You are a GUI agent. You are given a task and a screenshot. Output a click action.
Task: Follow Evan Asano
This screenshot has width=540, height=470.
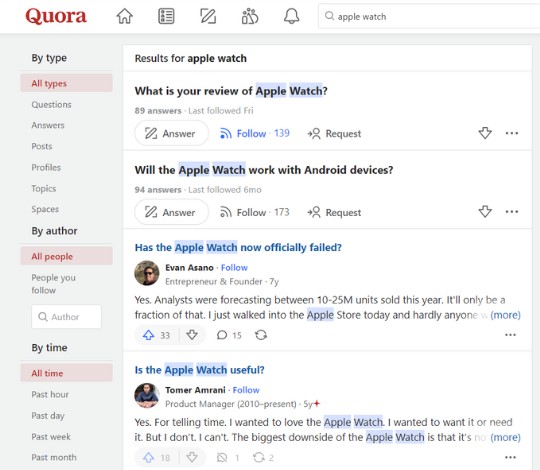(234, 268)
